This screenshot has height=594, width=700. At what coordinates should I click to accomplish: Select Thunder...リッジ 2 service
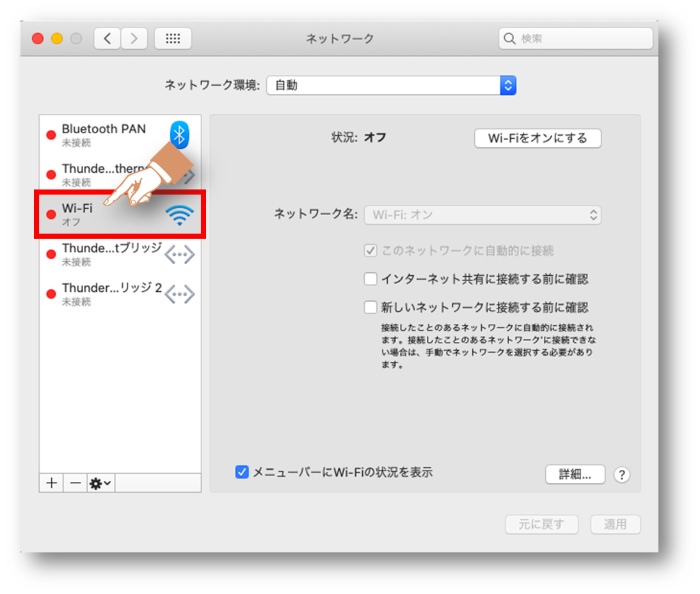pyautogui.click(x=120, y=294)
